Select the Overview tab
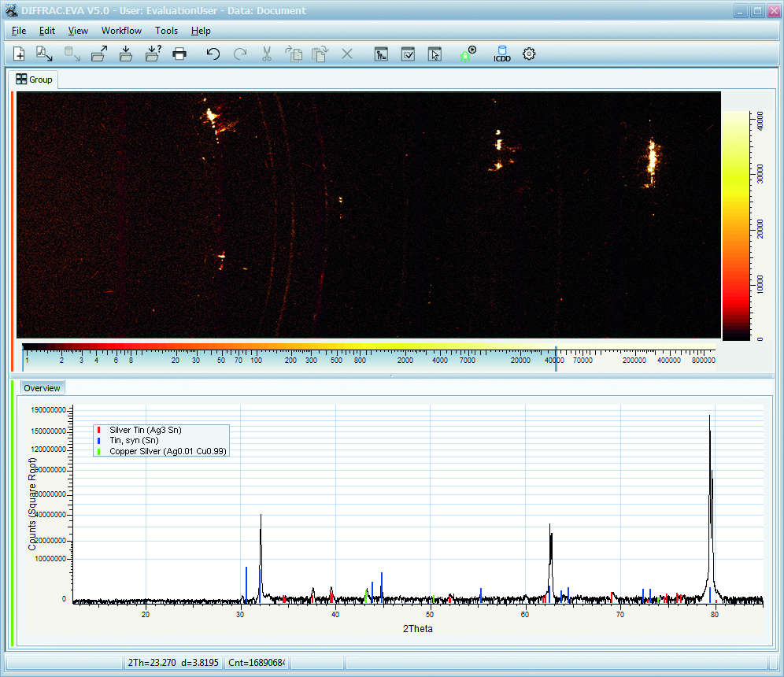 (42, 388)
